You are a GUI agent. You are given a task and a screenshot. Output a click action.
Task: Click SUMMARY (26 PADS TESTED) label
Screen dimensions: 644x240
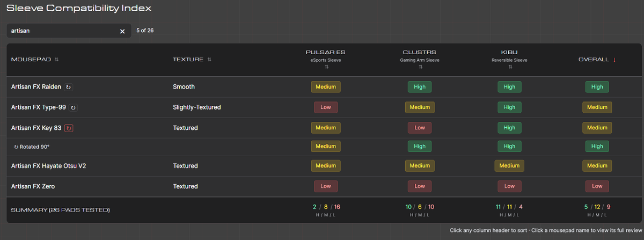coord(61,210)
